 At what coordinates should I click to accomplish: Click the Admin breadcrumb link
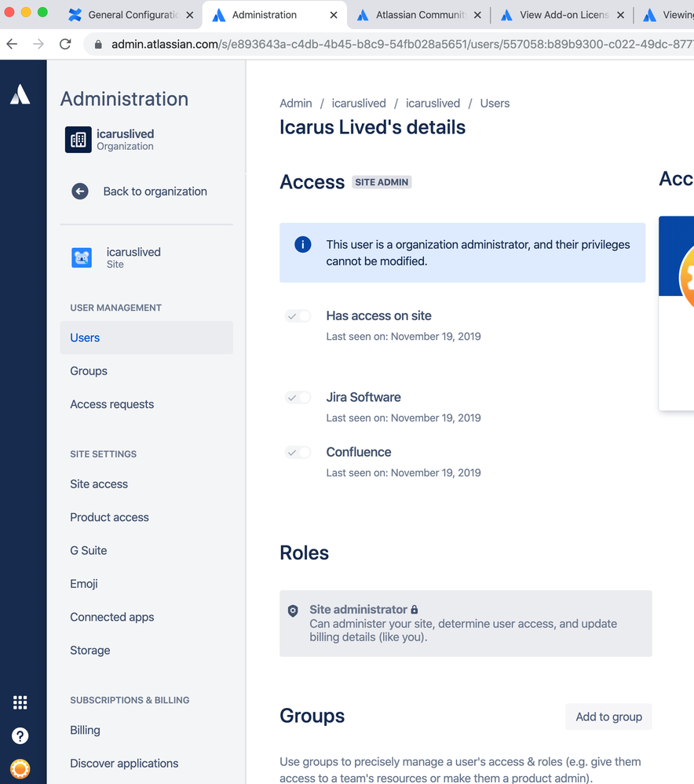click(x=296, y=103)
